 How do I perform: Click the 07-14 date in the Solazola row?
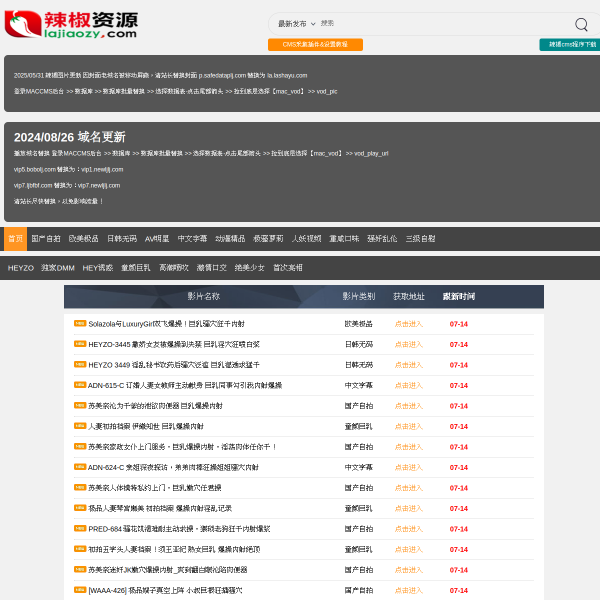[x=458, y=324]
